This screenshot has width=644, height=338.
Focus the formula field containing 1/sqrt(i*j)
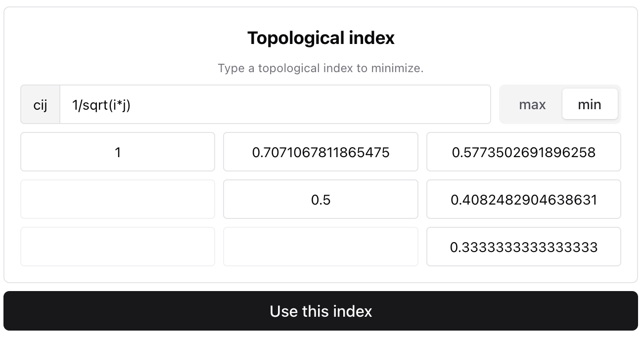[x=275, y=104]
